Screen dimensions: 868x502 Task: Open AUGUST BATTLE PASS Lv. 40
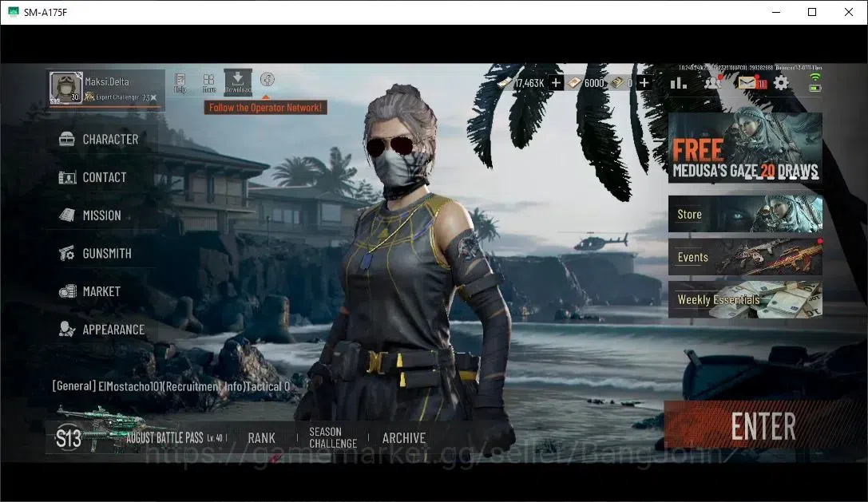tap(174, 438)
